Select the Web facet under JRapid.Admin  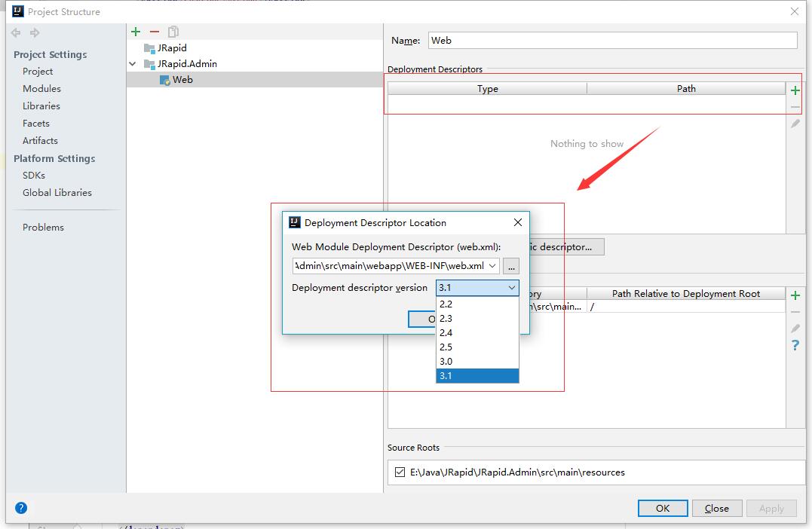click(181, 79)
